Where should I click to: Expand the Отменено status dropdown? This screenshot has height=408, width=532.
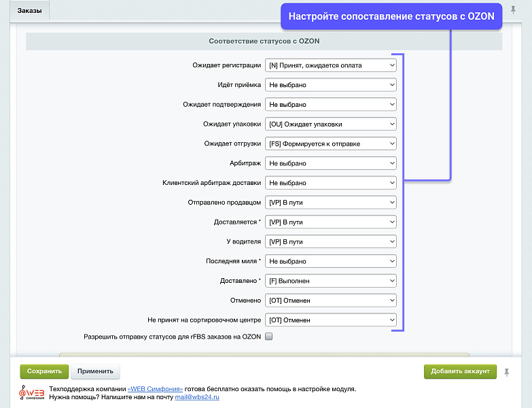[330, 300]
